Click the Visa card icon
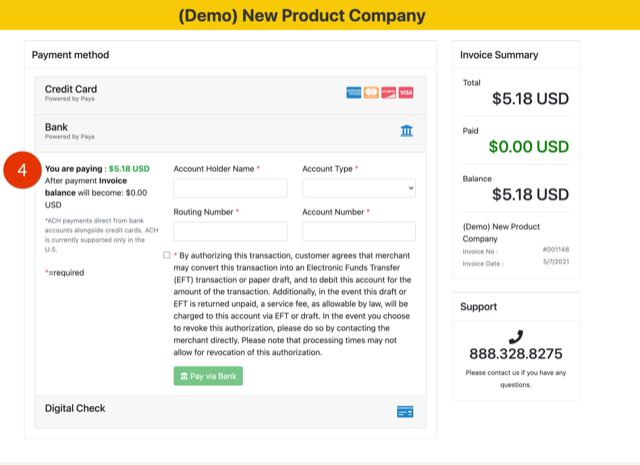 pos(405,92)
